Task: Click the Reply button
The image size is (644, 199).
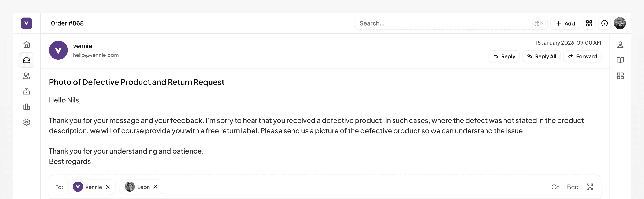Action: 504,56
